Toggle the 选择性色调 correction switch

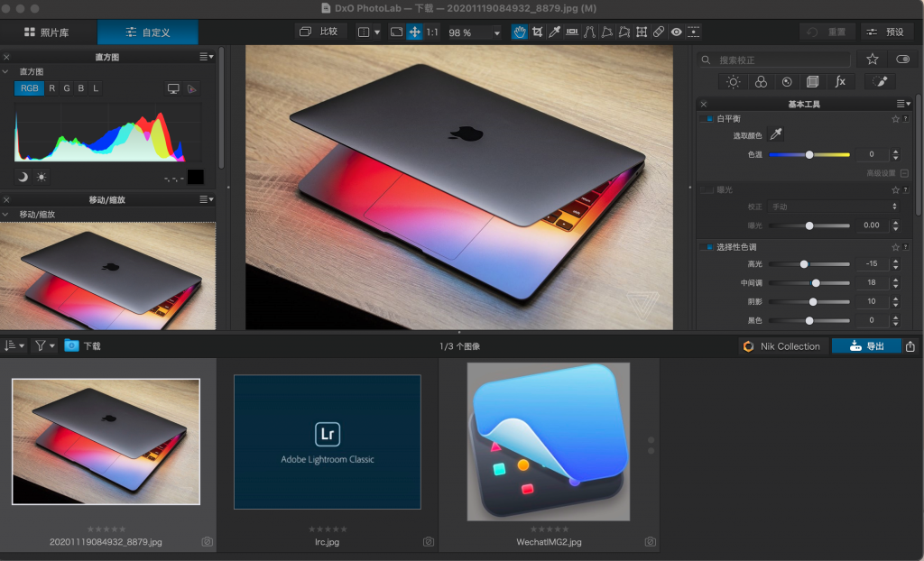tap(708, 247)
